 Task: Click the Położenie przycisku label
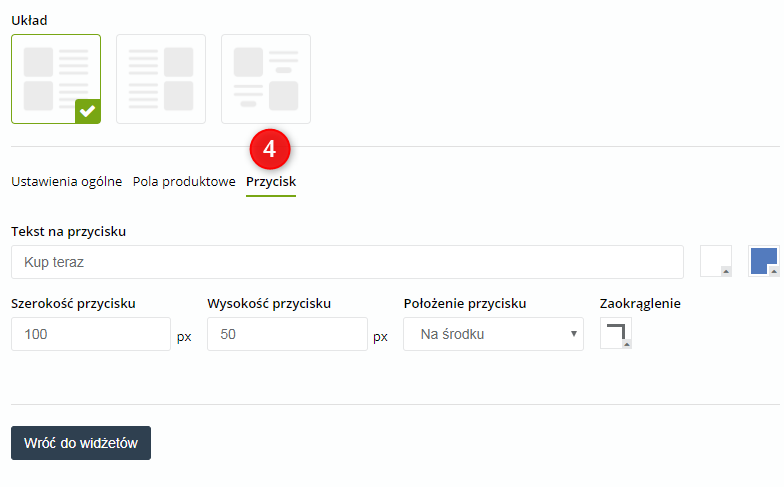[x=465, y=304]
